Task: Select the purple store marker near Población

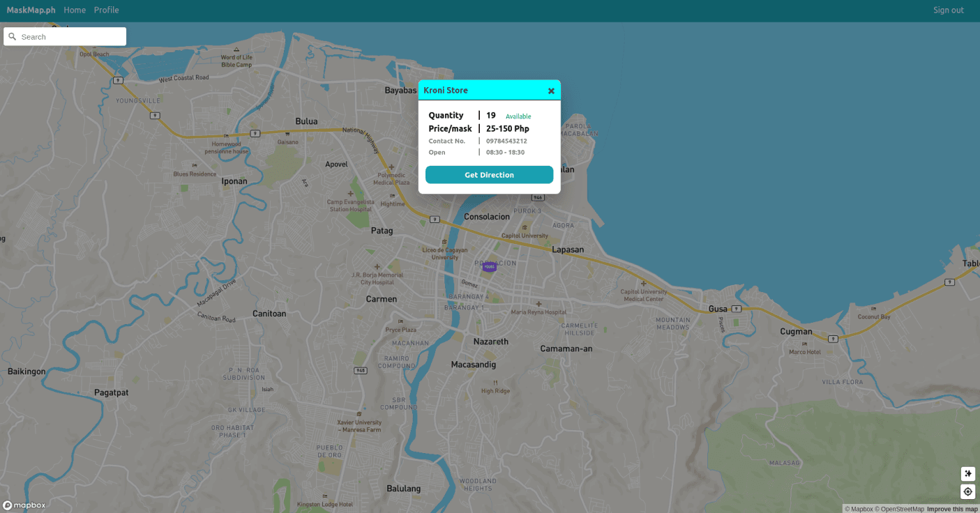Action: (x=489, y=266)
